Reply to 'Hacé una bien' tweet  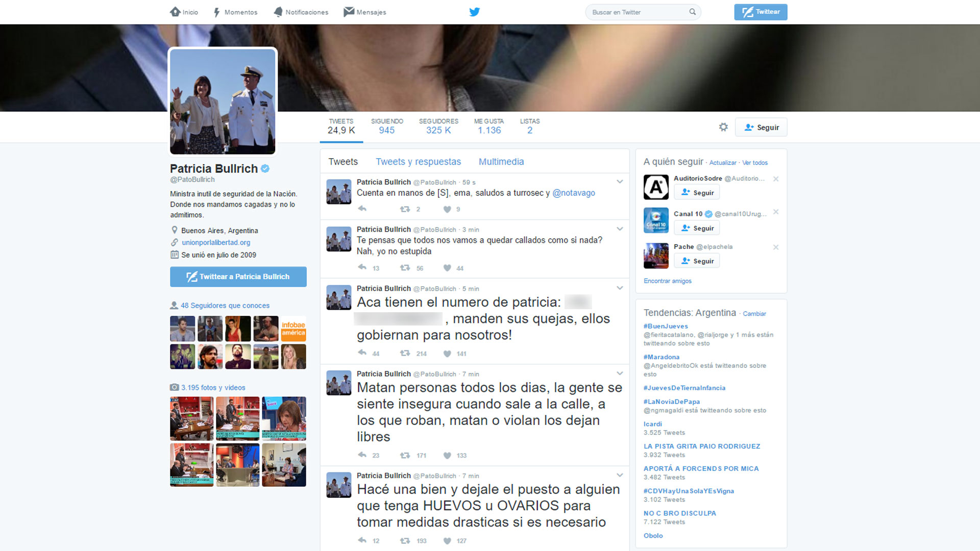click(362, 540)
